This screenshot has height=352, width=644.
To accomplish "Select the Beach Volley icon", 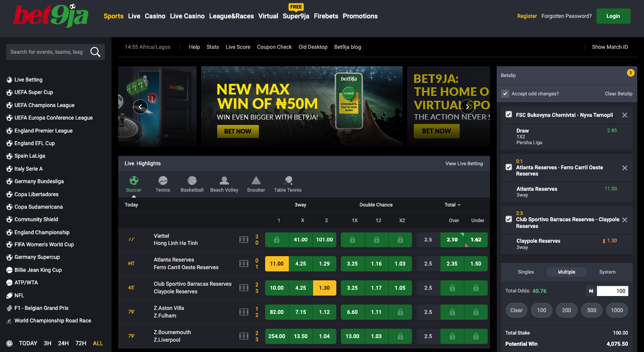I will click(x=224, y=180).
